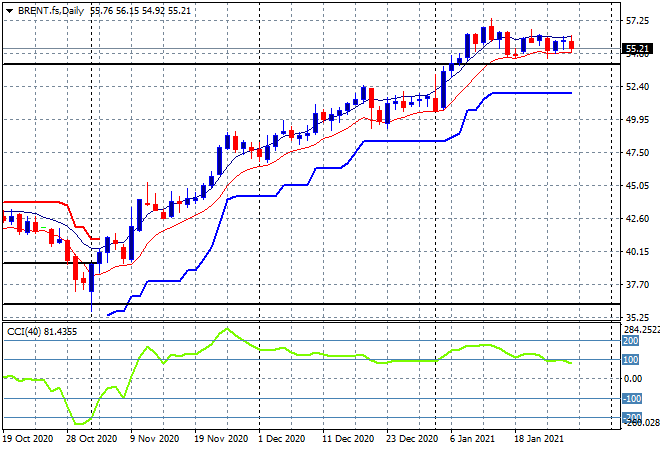Click the 23 Dec 2020 date label
Viewport: 660px width, 450px height.
[412, 439]
